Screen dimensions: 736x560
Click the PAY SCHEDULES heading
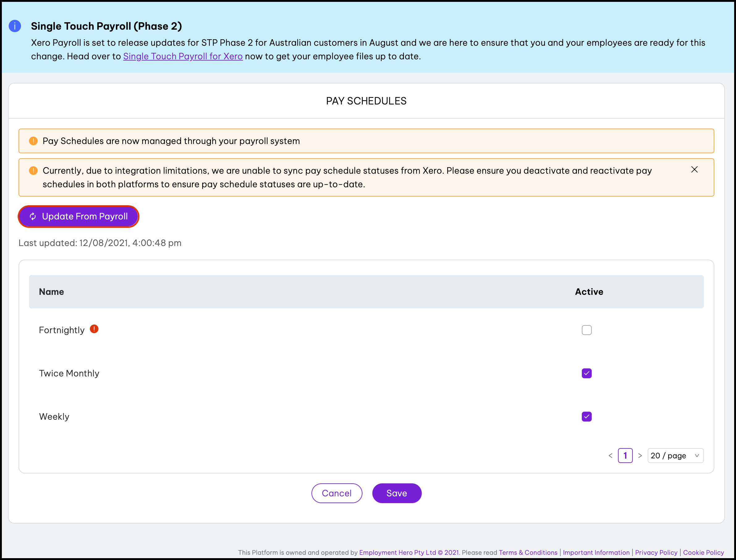(x=366, y=101)
